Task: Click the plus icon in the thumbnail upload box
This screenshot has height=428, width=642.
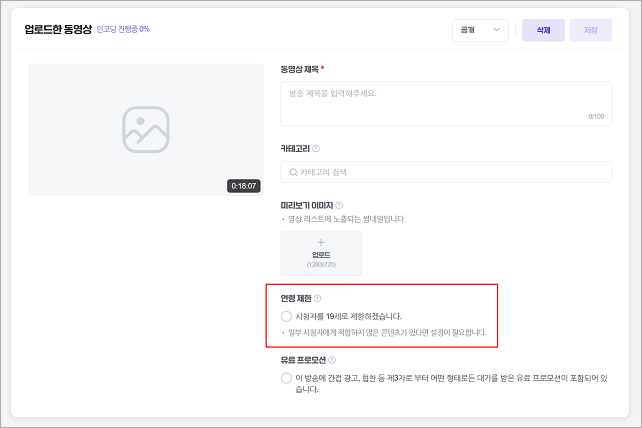Action: click(321, 242)
